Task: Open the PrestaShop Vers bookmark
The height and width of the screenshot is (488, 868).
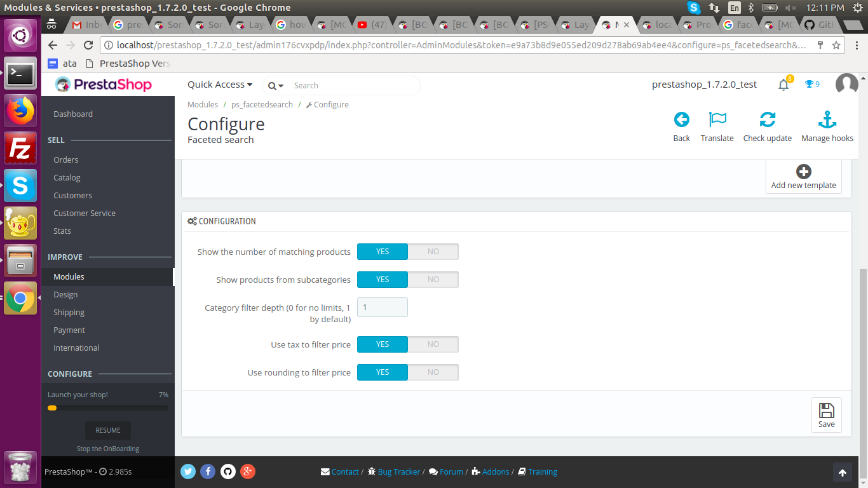Action: [127, 64]
